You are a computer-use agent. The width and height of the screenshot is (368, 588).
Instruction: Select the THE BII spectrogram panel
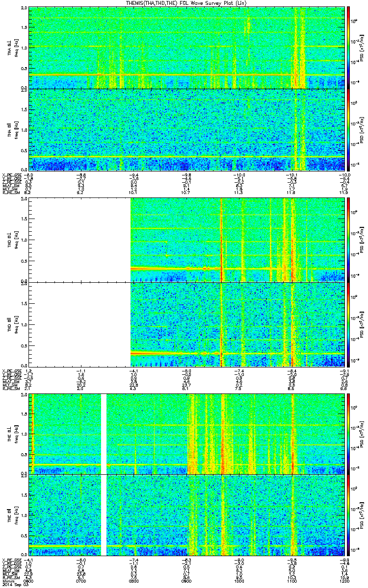click(x=186, y=515)
